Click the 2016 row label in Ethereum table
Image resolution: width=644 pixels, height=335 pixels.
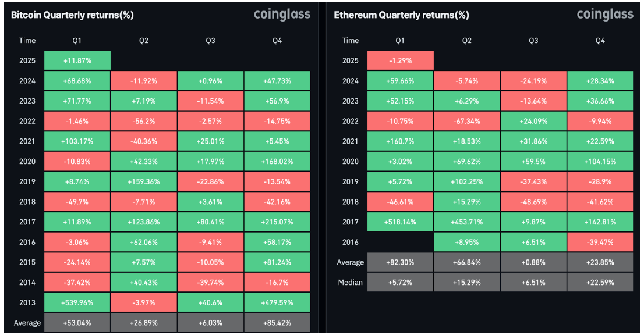click(350, 243)
